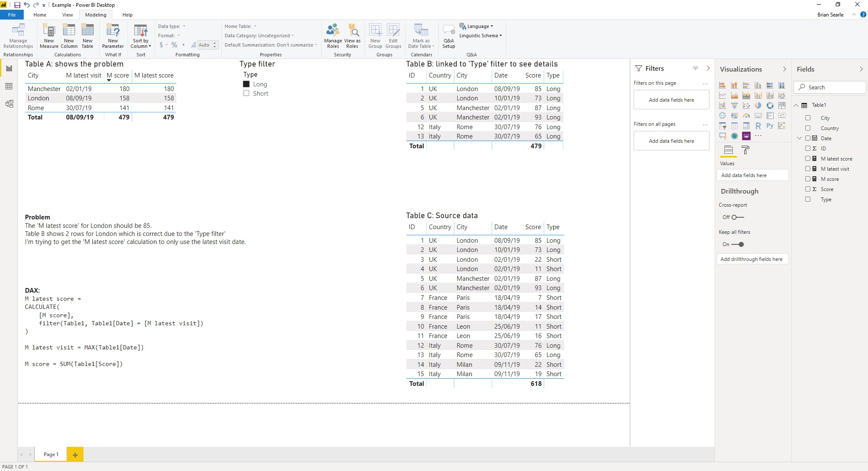Image resolution: width=868 pixels, height=471 pixels.
Task: Open the Default Summarization dropdown
Action: click(x=271, y=45)
